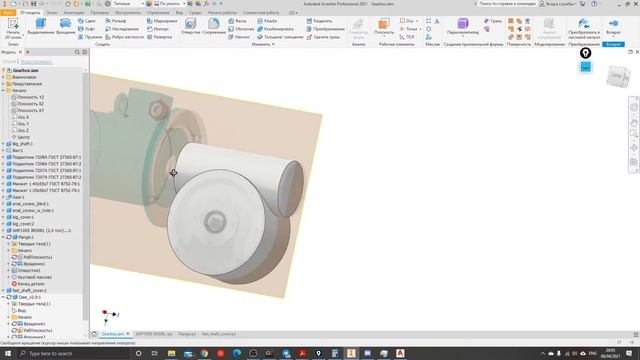Screen dimensions: 640x360
Task: Expand the Big_shaft:1 node
Action: [x=3, y=144]
